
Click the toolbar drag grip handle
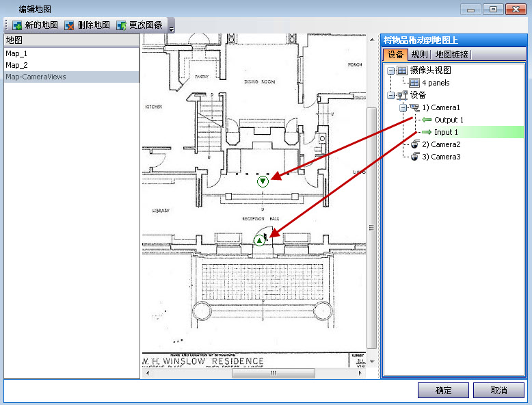click(6, 25)
